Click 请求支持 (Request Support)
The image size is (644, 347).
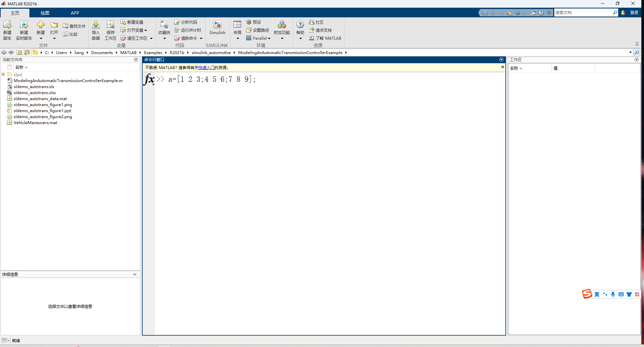tap(320, 30)
